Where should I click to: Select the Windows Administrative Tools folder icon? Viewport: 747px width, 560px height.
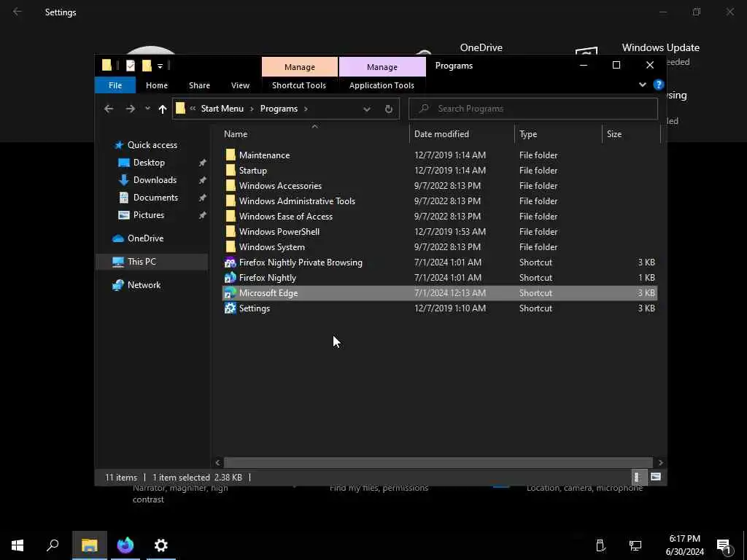231,201
